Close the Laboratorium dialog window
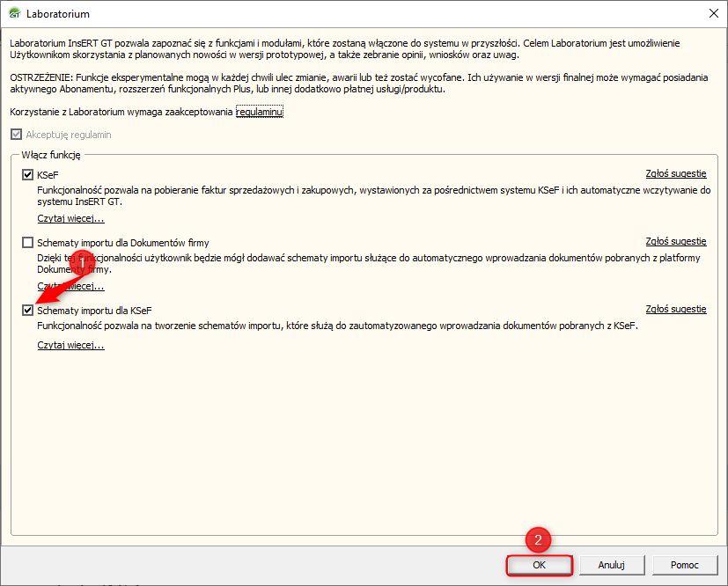Screen dimensions: 728x586 [x=714, y=13]
